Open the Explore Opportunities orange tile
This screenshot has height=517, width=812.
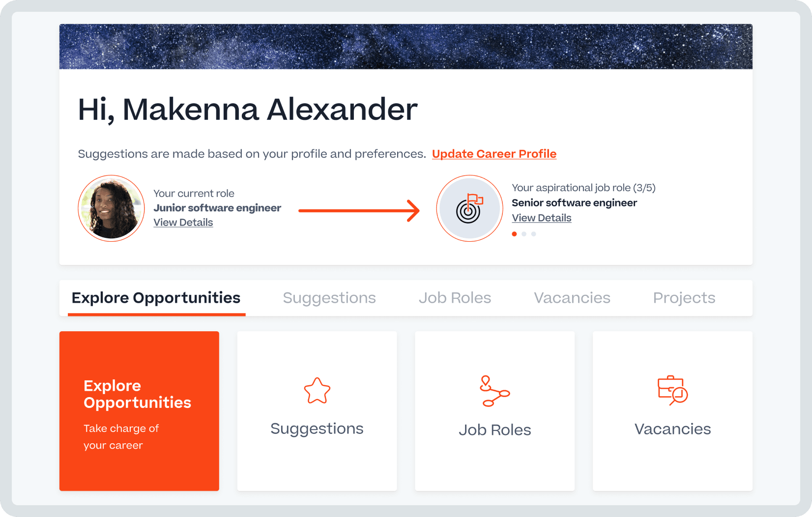[x=139, y=411]
